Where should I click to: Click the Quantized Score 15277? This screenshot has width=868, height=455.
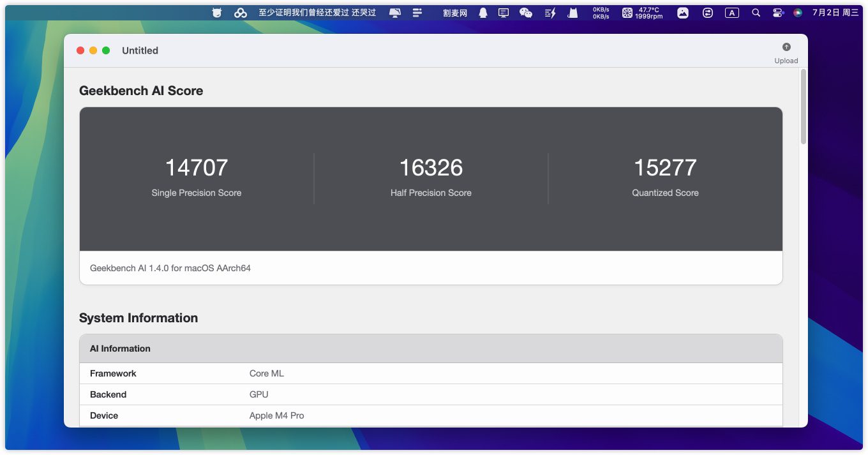click(665, 168)
